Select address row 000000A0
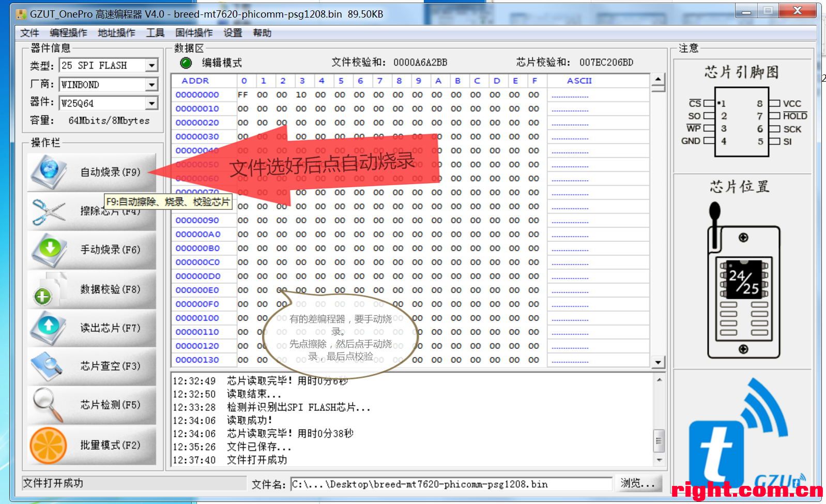 click(198, 234)
